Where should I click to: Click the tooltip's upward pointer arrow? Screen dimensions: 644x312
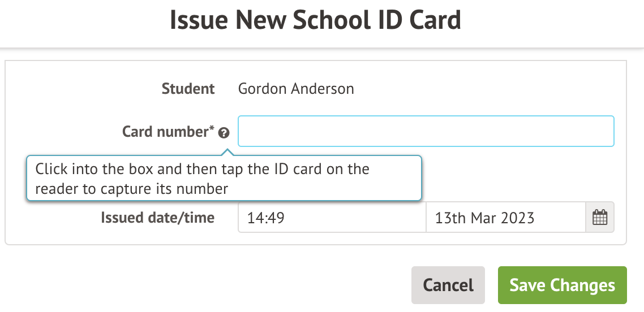pyautogui.click(x=227, y=152)
